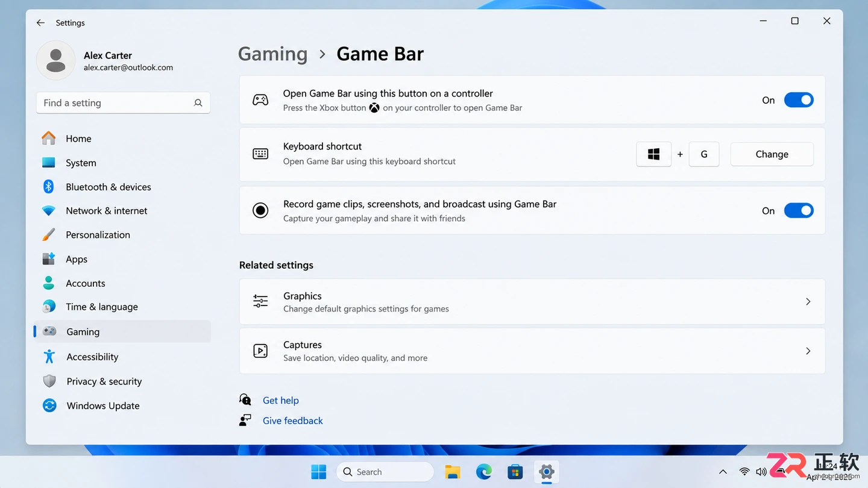Viewport: 868px width, 488px height.
Task: Open File Explorer from the taskbar
Action: coord(453,472)
